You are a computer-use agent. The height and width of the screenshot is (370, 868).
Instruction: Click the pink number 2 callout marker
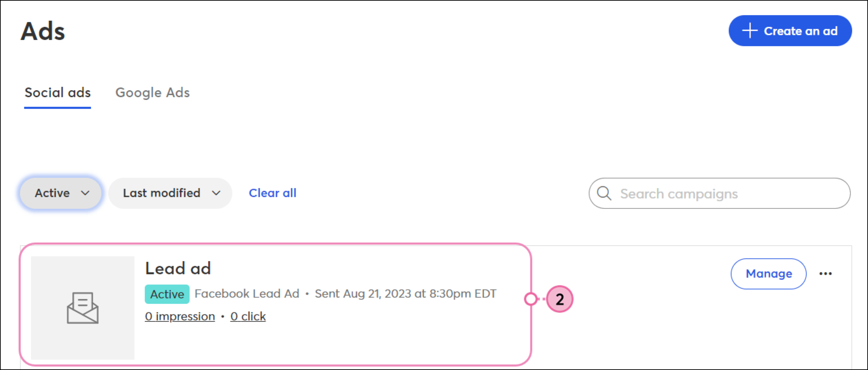(559, 299)
